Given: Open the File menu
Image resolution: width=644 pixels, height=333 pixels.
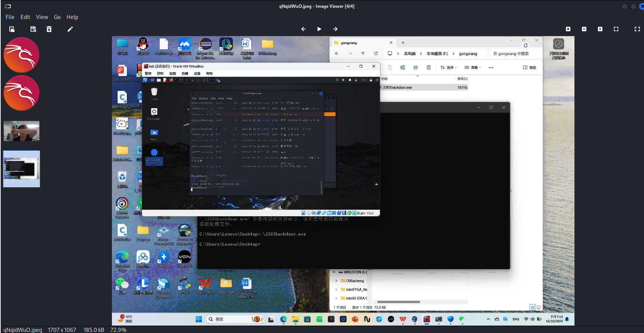Looking at the screenshot, I should pos(10,17).
